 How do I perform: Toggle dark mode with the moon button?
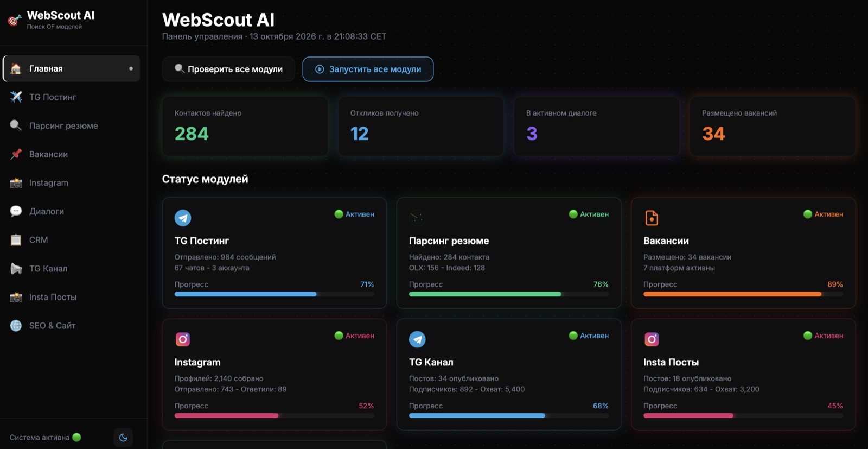click(123, 438)
